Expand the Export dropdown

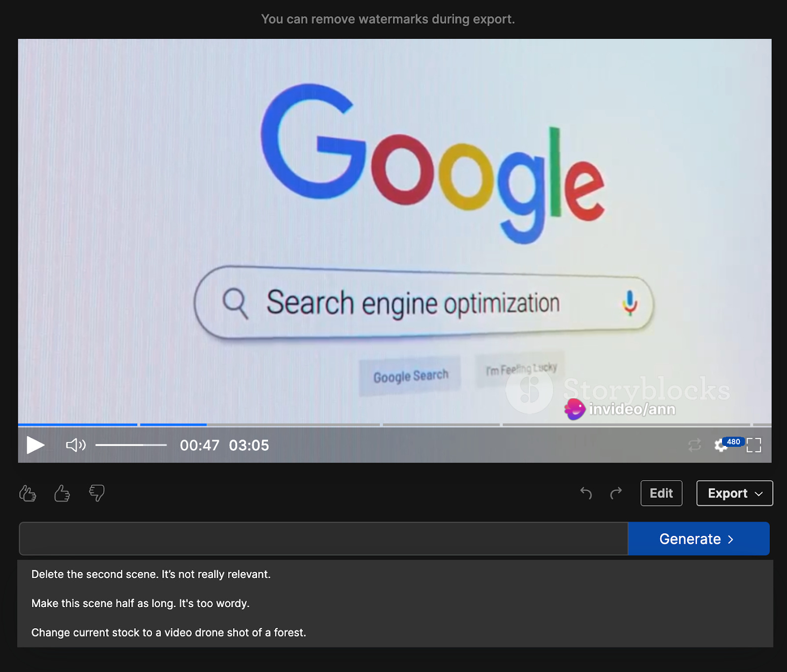[x=734, y=493]
